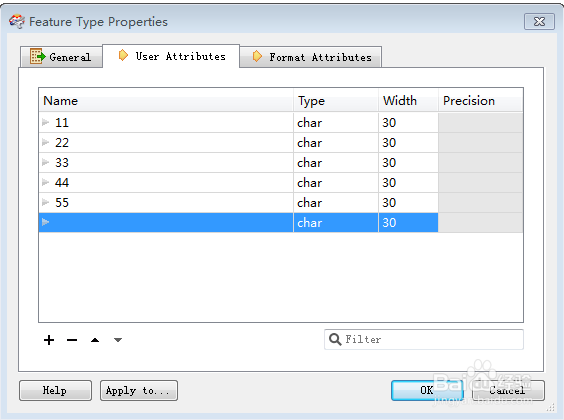Sort by the Name column header

166,100
